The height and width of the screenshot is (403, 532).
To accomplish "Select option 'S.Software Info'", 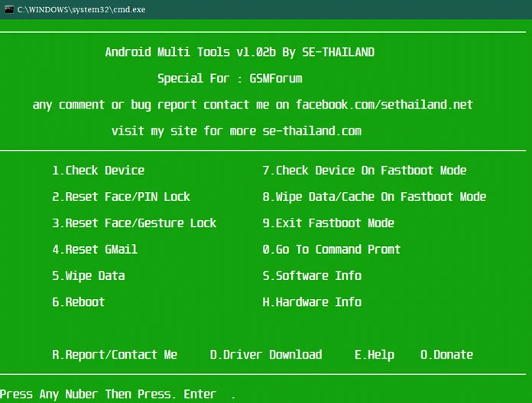I will (x=312, y=276).
